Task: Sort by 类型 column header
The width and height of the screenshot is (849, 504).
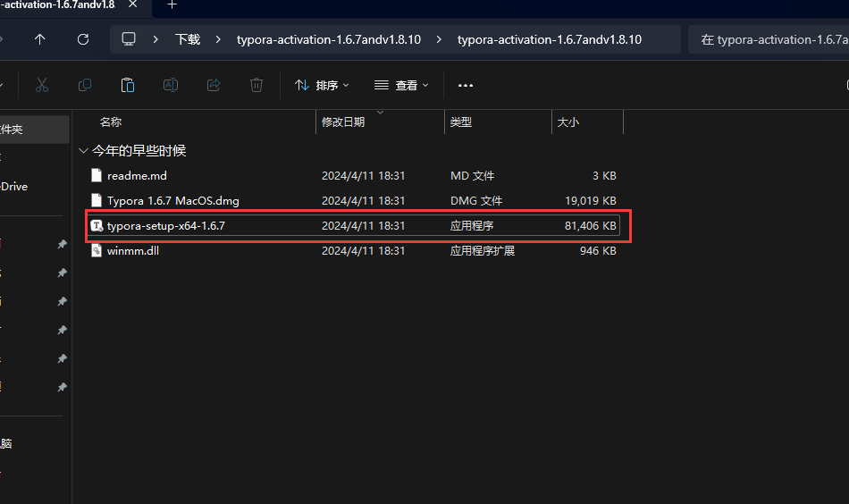Action: 461,122
